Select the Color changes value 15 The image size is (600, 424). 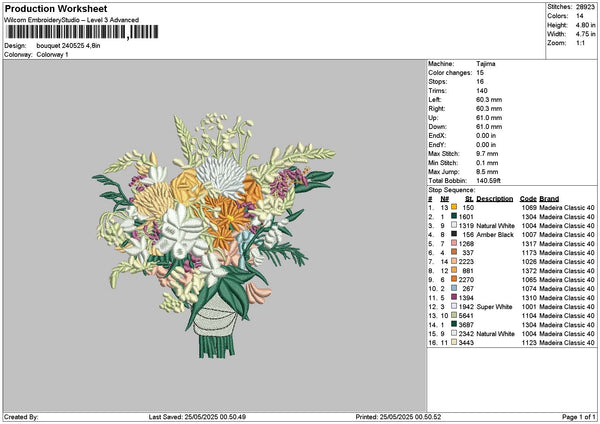pyautogui.click(x=480, y=73)
